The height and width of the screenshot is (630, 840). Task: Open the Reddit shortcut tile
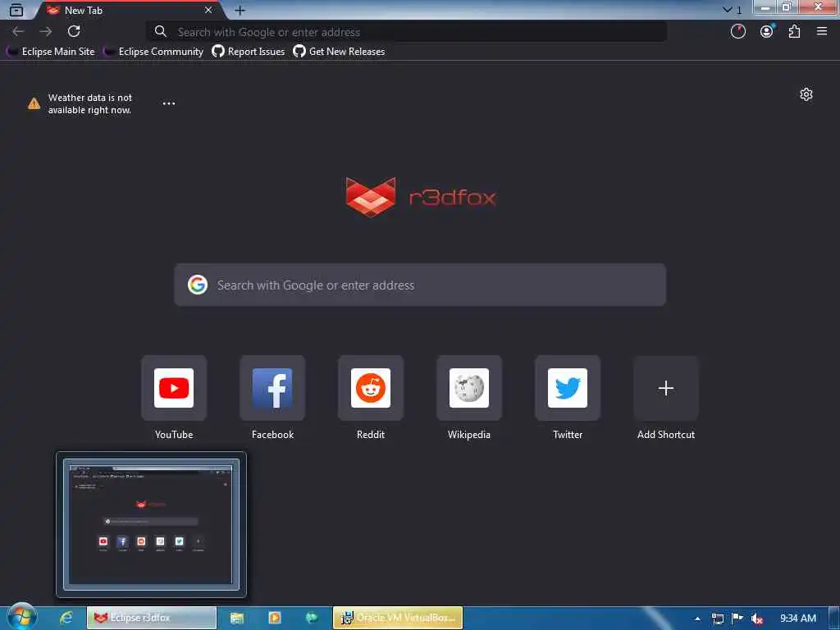coord(371,388)
